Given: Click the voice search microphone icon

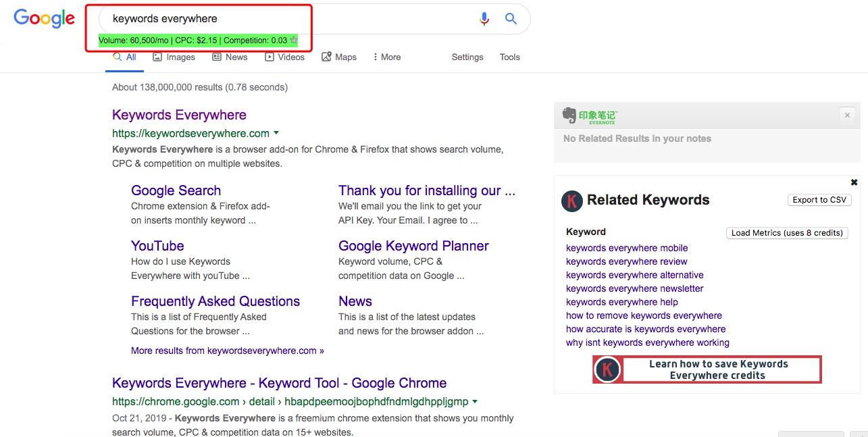Looking at the screenshot, I should tap(484, 19).
